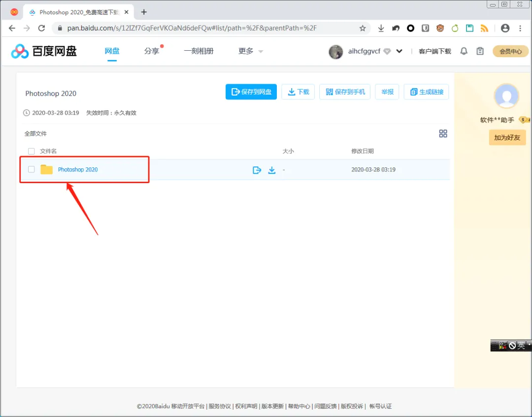The image size is (532, 417).
Task: Close the Photoshop 2020 browser tab
Action: tap(127, 12)
